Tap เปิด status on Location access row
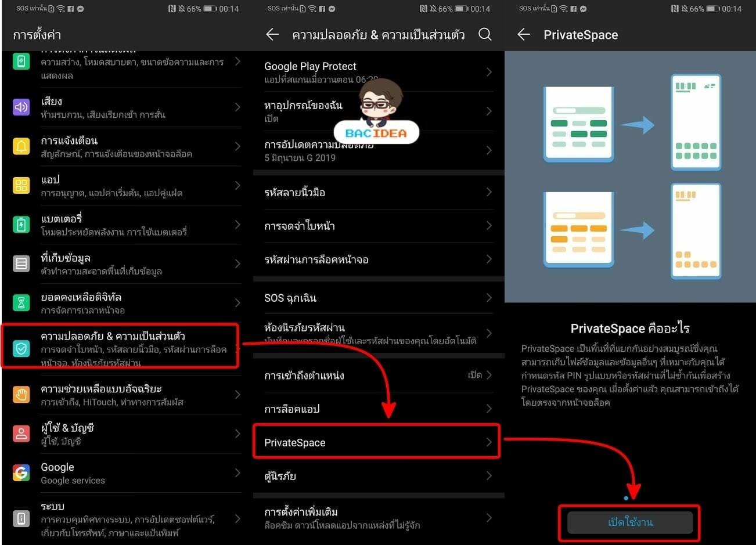This screenshot has height=545, width=756. click(475, 375)
